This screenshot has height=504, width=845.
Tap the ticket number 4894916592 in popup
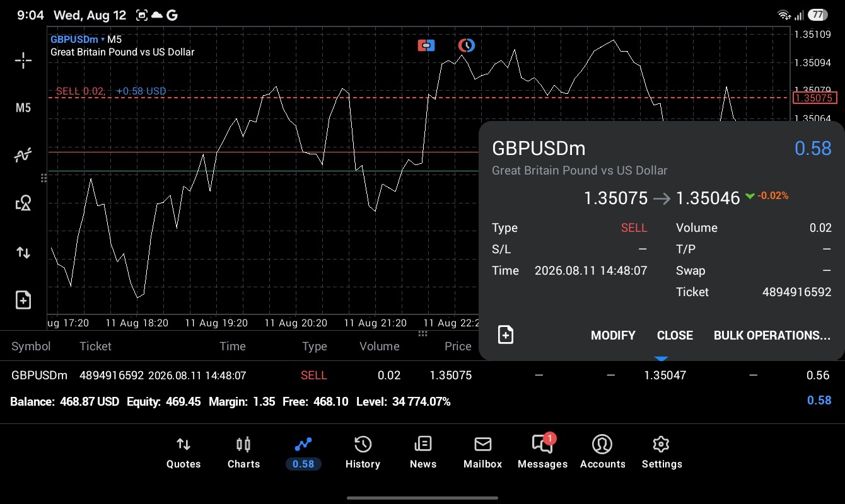797,292
